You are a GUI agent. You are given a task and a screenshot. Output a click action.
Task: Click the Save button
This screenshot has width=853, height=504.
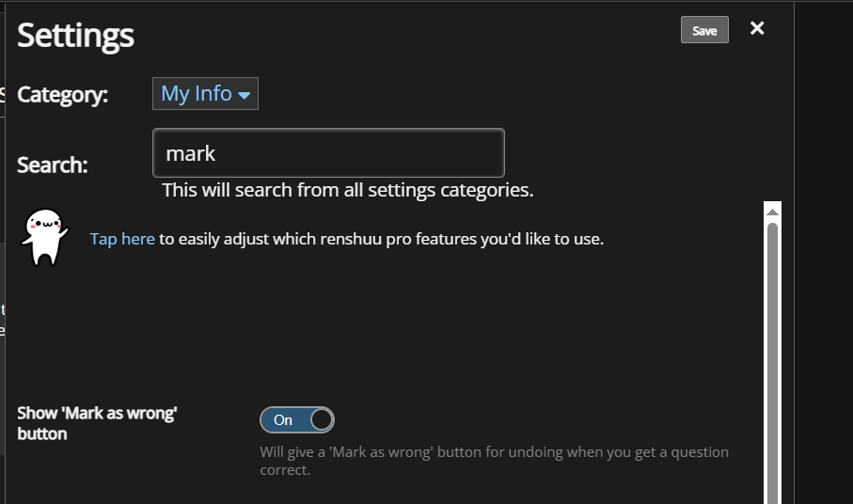(x=704, y=30)
